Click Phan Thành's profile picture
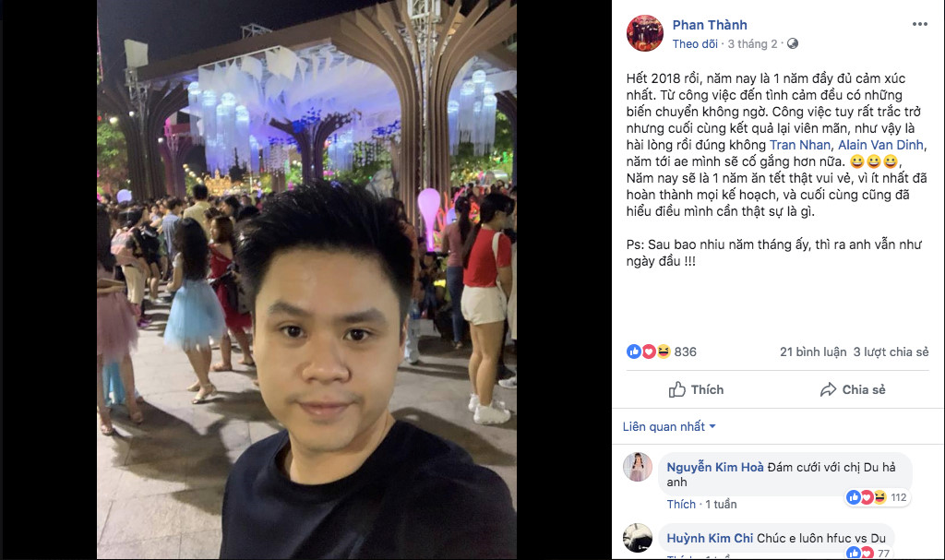945x560 pixels. [645, 33]
